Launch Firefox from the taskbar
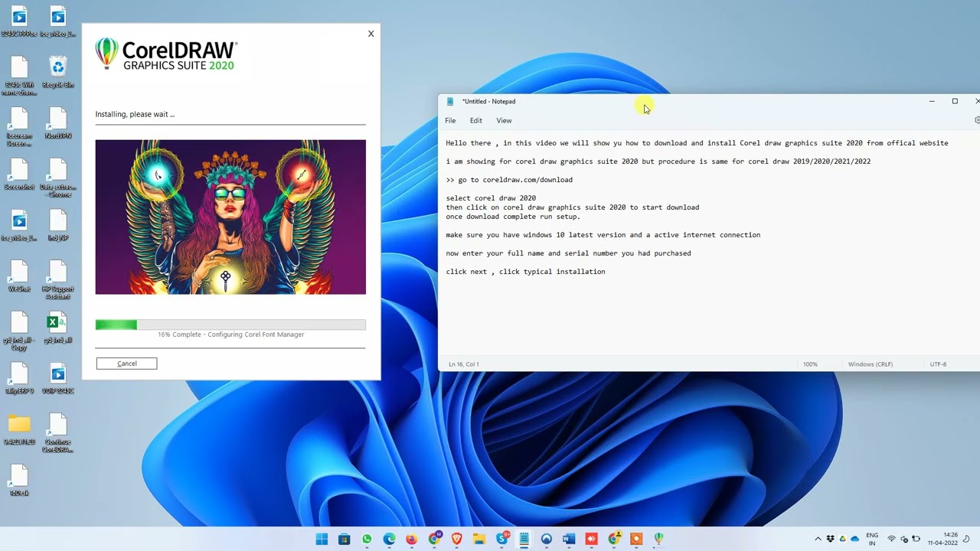The width and height of the screenshot is (980, 551). coord(412,539)
